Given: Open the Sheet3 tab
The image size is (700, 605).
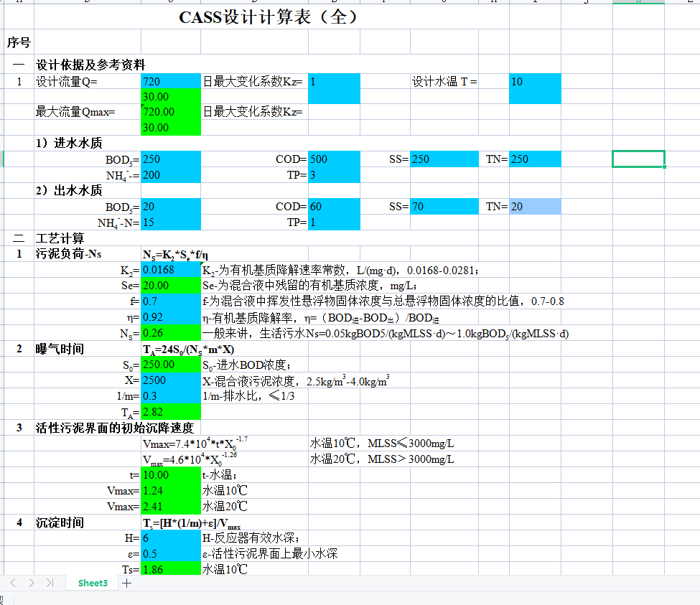Looking at the screenshot, I should (93, 583).
